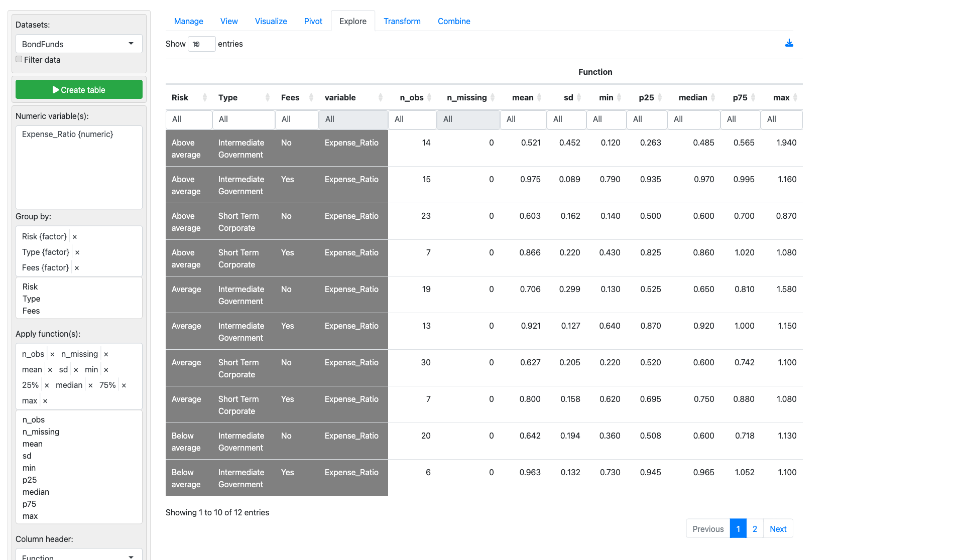Switch to the Pivot tab
Screen dimensions: 964x560
tap(313, 21)
